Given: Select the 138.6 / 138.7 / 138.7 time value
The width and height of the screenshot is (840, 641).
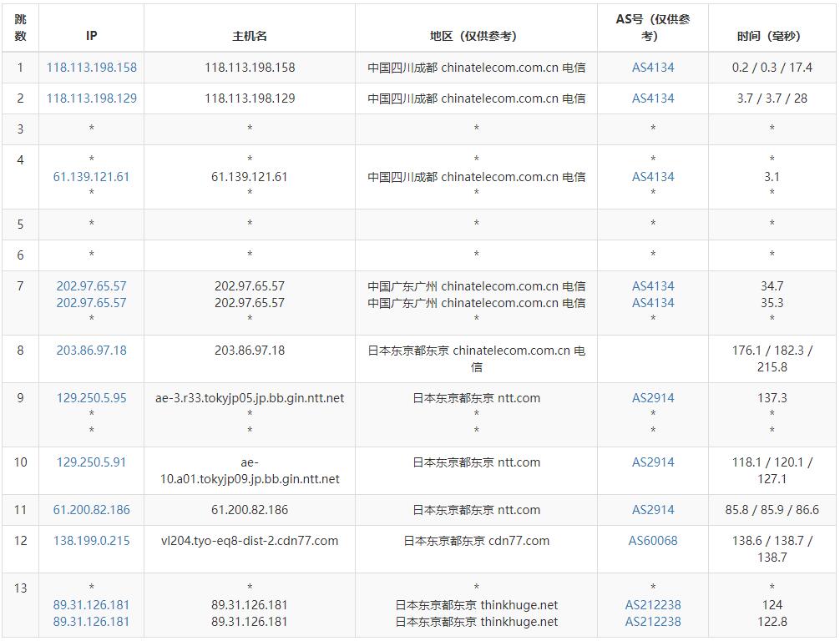Looking at the screenshot, I should tap(772, 549).
